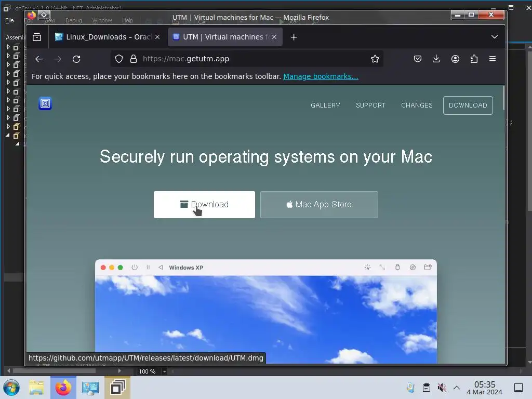The height and width of the screenshot is (399, 532).
Task: Go back to the previous page in Firefox
Action: pos(39,59)
